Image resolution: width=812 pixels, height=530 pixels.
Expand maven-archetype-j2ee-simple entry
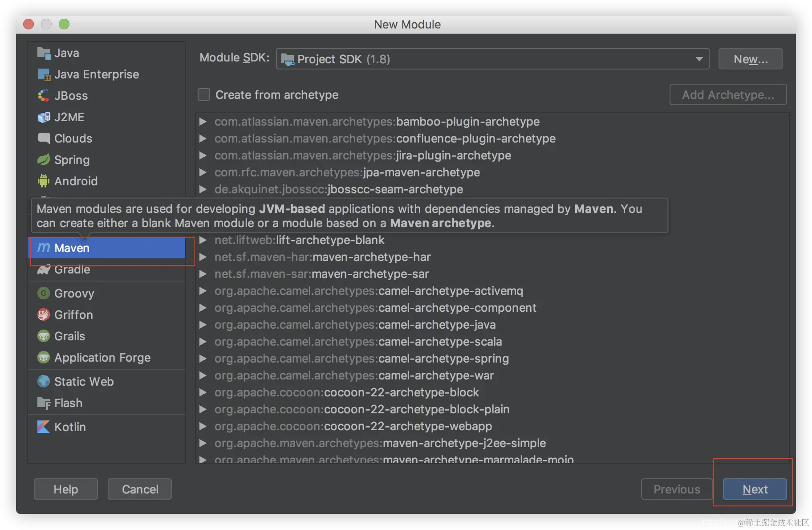click(203, 443)
